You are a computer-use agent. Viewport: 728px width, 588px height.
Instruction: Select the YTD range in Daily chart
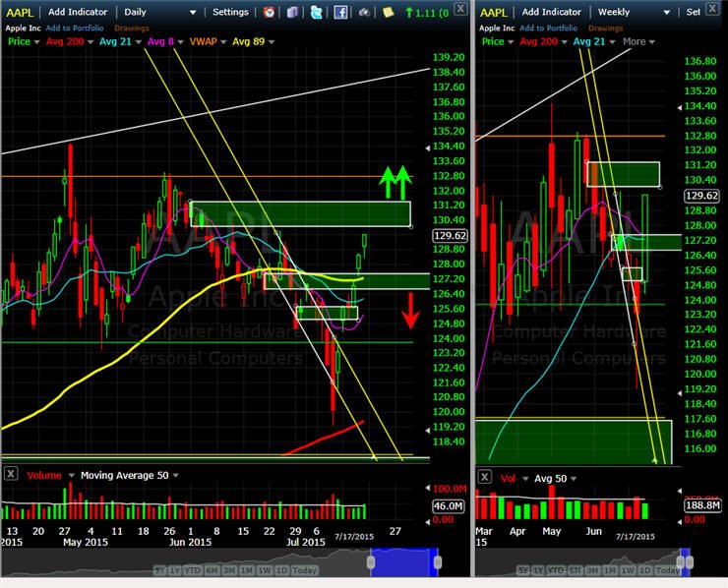point(193,570)
